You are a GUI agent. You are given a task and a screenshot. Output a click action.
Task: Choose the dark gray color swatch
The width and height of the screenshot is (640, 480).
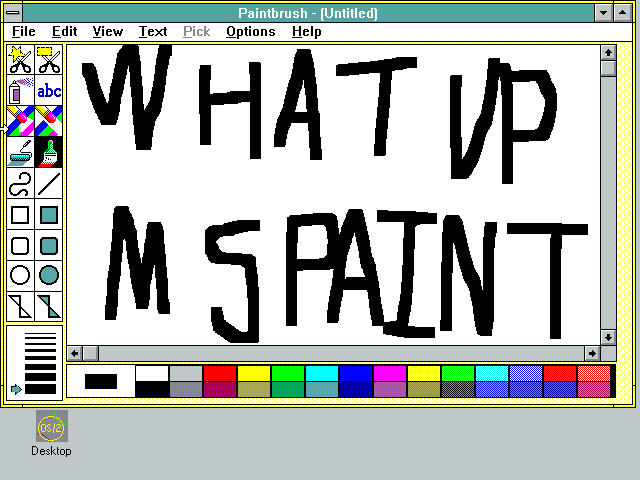[x=186, y=389]
